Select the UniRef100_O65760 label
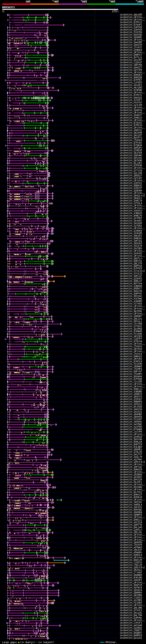Screen dimensions: 146x644 click(x=131, y=502)
